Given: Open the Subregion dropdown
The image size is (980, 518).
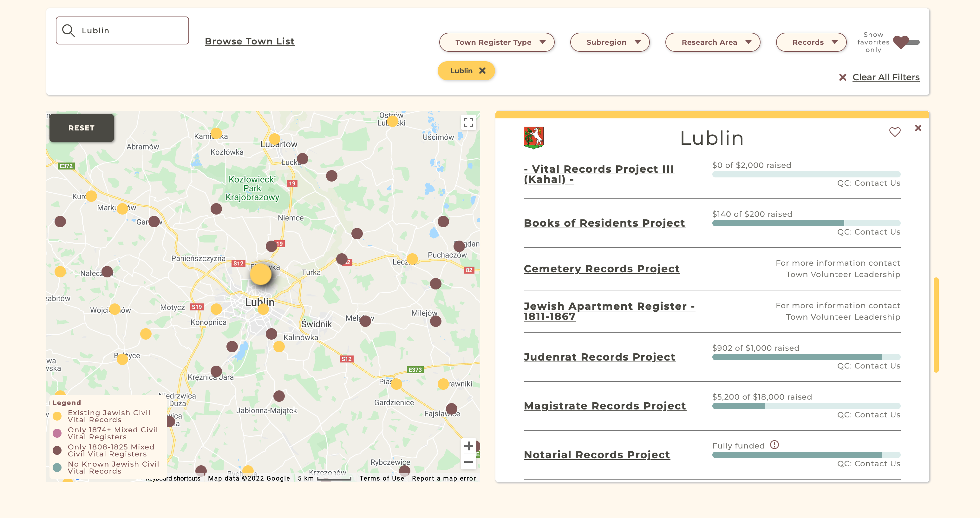Looking at the screenshot, I should pyautogui.click(x=610, y=42).
